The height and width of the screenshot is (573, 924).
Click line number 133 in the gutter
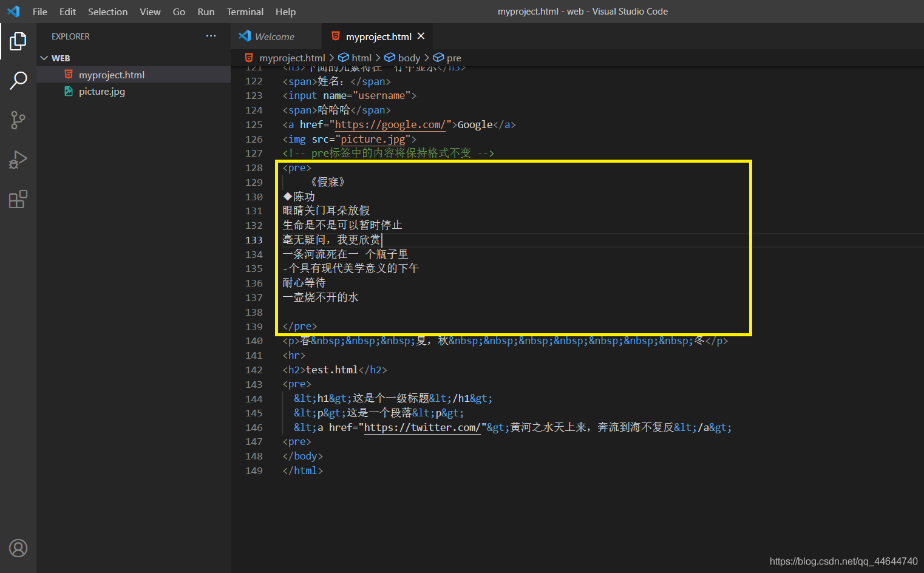click(254, 240)
